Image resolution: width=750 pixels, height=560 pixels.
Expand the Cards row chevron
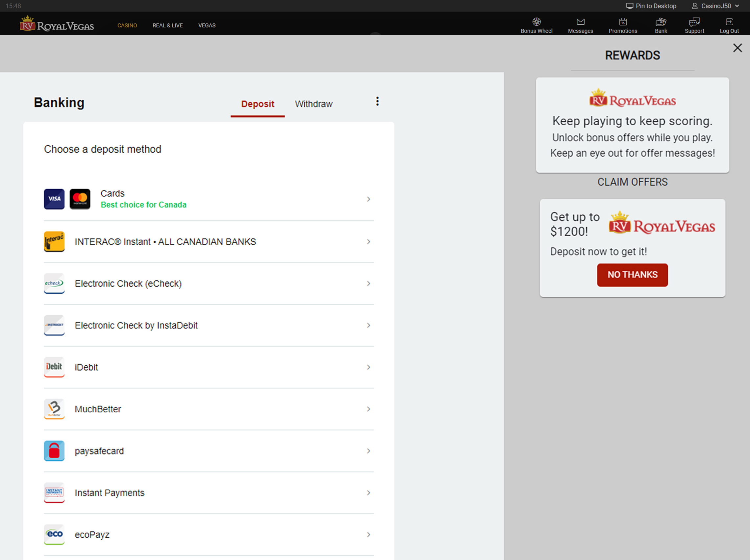pos(368,199)
